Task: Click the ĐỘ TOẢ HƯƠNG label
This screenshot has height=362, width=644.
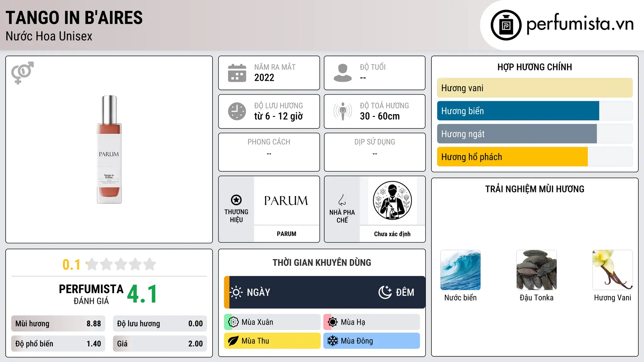Action: point(384,106)
